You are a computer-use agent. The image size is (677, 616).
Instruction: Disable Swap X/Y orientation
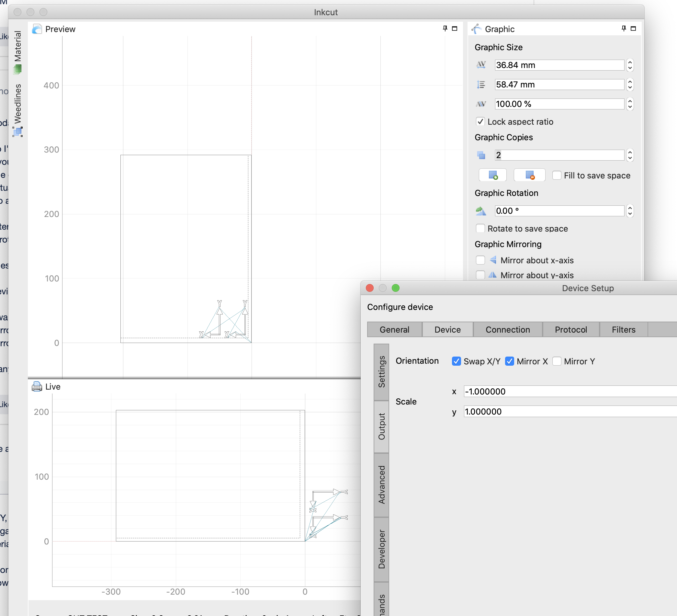pyautogui.click(x=456, y=361)
